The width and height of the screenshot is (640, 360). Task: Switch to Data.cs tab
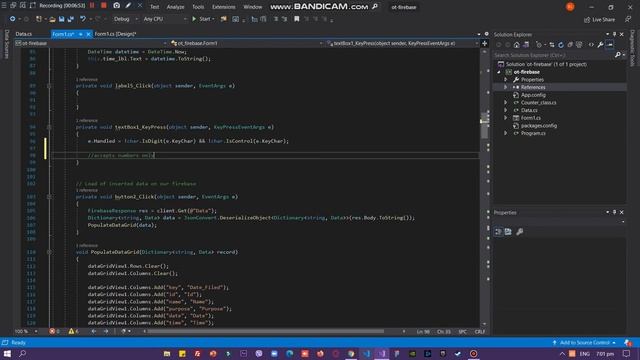point(24,34)
